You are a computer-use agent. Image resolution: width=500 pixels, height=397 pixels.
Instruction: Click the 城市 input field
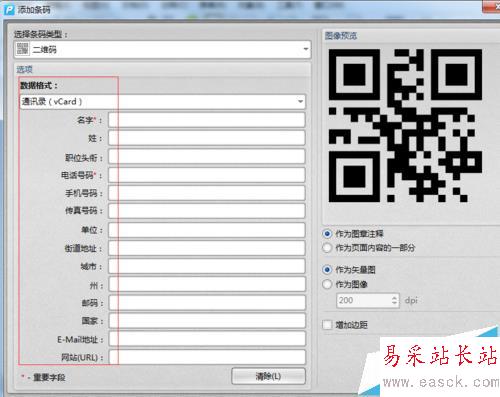(207, 266)
